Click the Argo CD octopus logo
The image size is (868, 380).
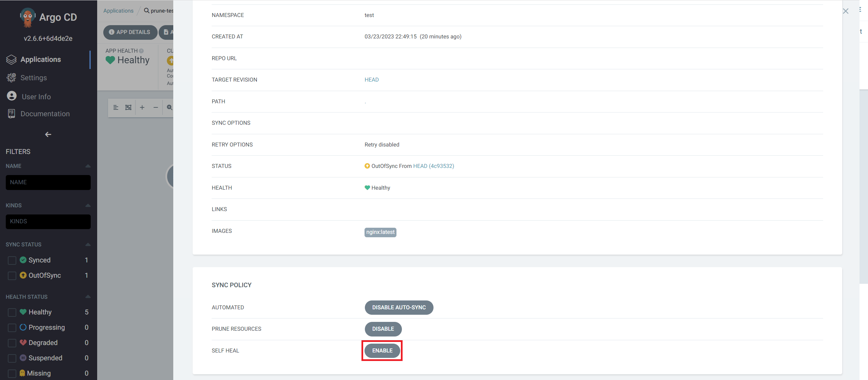[x=28, y=17]
